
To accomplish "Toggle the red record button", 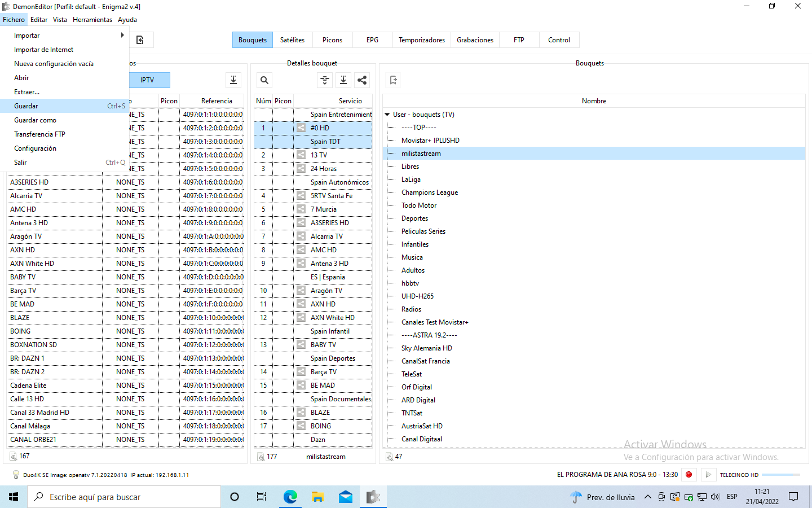I will pyautogui.click(x=689, y=475).
